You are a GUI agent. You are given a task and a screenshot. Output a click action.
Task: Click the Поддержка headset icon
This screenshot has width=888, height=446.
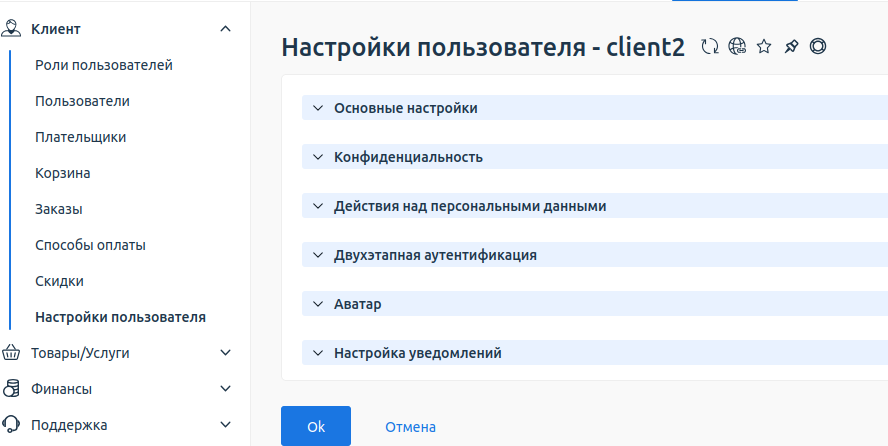pos(12,425)
